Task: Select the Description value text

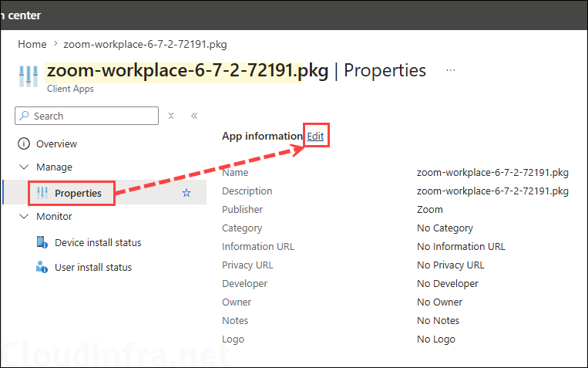Action: 492,191
